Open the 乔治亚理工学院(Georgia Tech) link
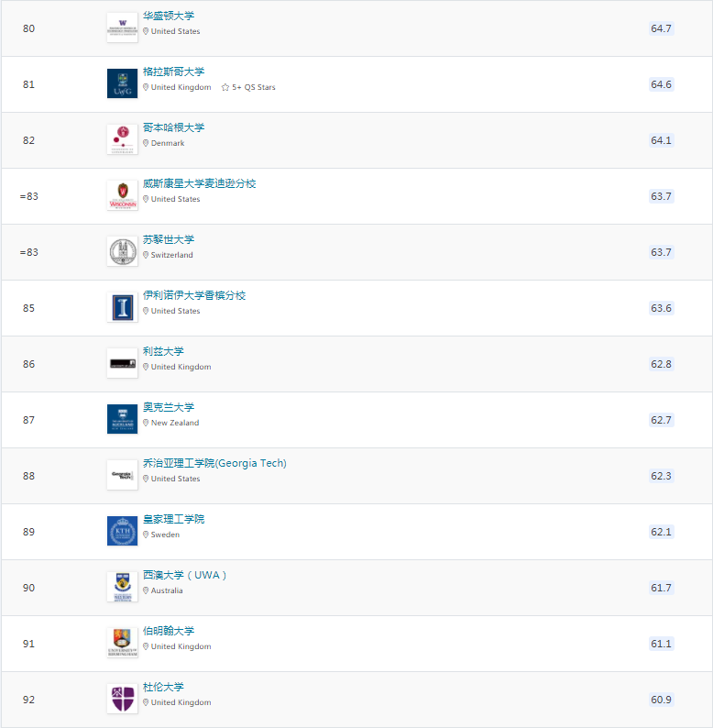 pos(215,463)
